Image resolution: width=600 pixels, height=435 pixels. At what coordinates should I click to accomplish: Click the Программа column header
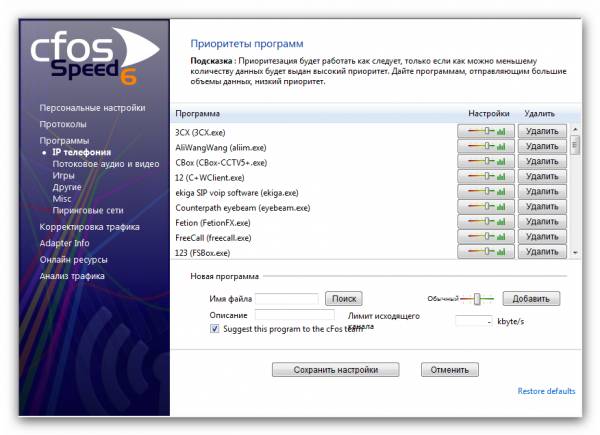click(x=197, y=113)
